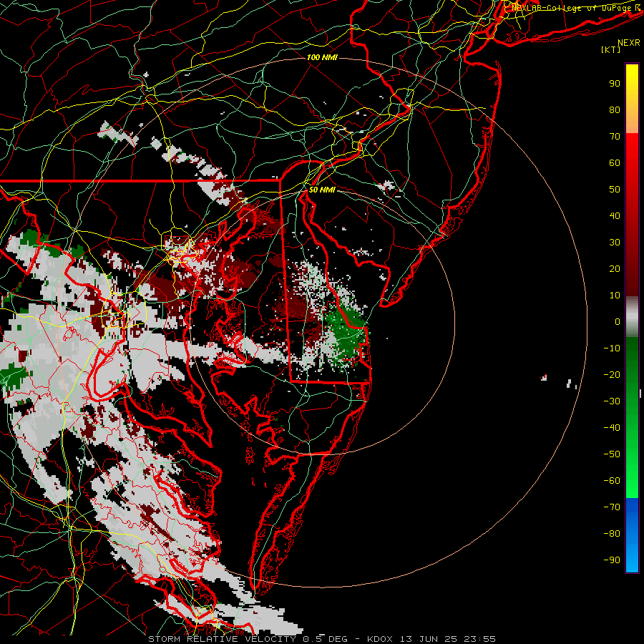
Task: Click the 10 value on the velocity scale
Action: (615, 296)
